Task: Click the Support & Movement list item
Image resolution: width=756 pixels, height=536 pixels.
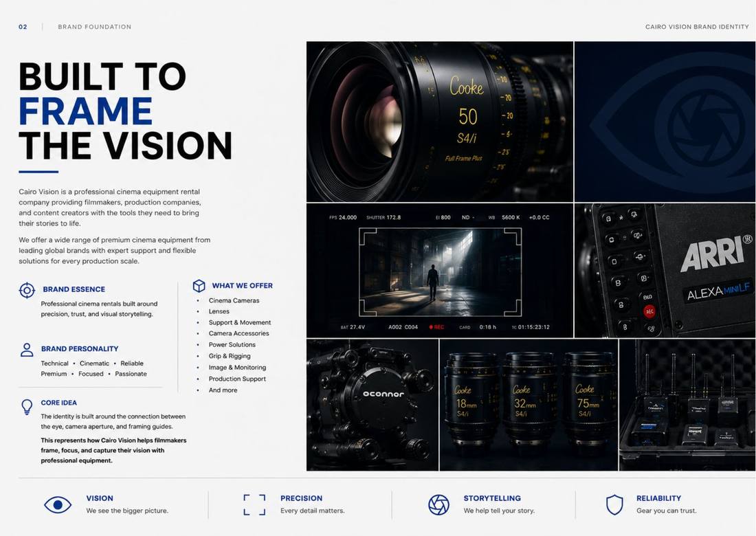Action: click(x=240, y=322)
